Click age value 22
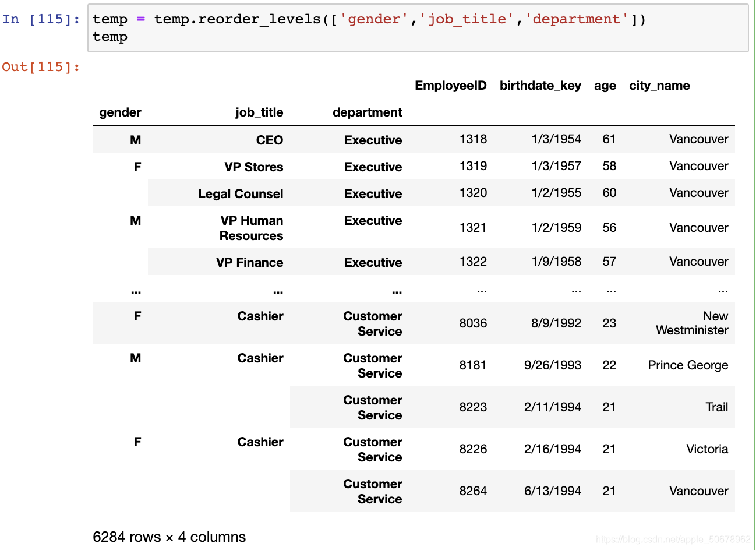 tap(609, 365)
